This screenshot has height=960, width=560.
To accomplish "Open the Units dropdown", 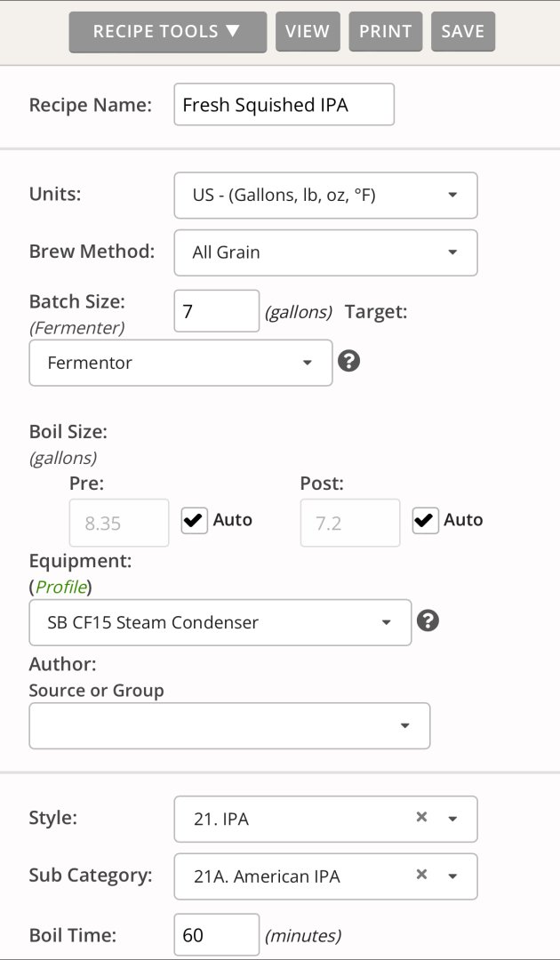I will tap(325, 195).
